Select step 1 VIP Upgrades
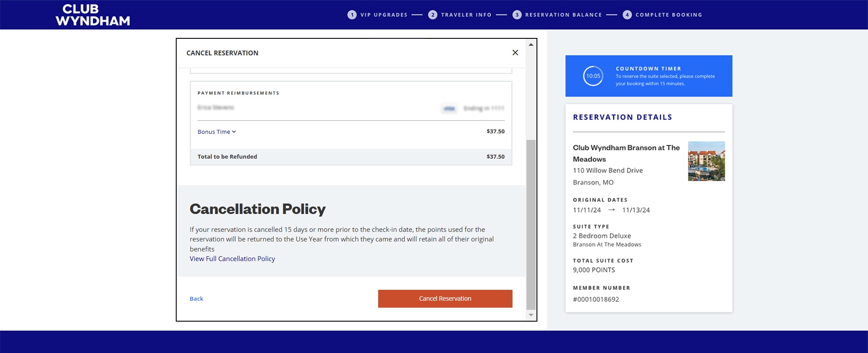The height and width of the screenshot is (353, 868). (x=377, y=15)
